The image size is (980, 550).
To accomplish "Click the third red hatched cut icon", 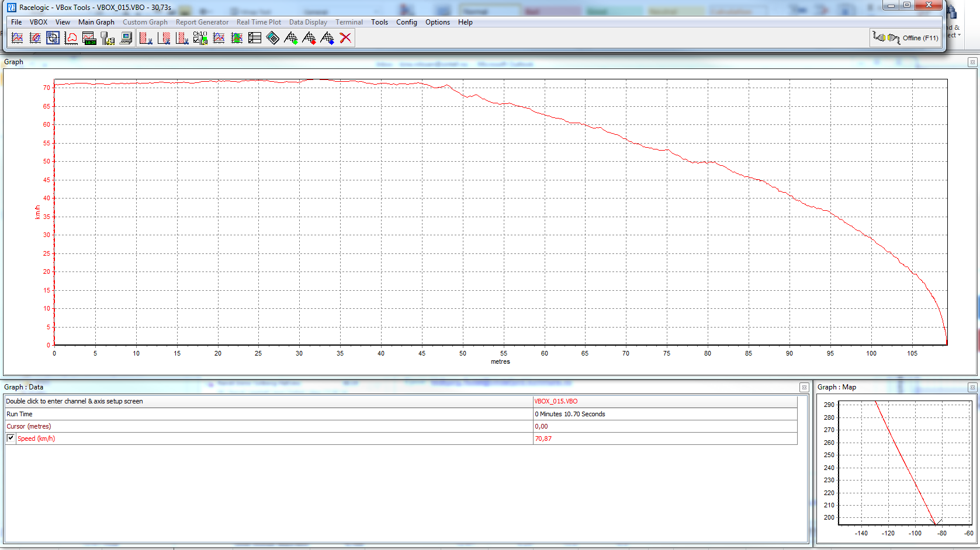I will click(x=182, y=38).
